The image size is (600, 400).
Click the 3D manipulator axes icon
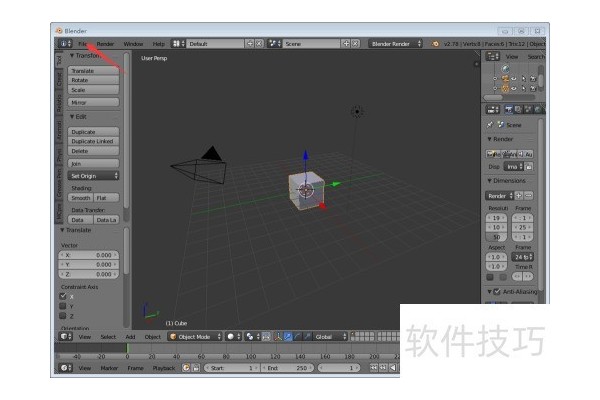(x=278, y=336)
